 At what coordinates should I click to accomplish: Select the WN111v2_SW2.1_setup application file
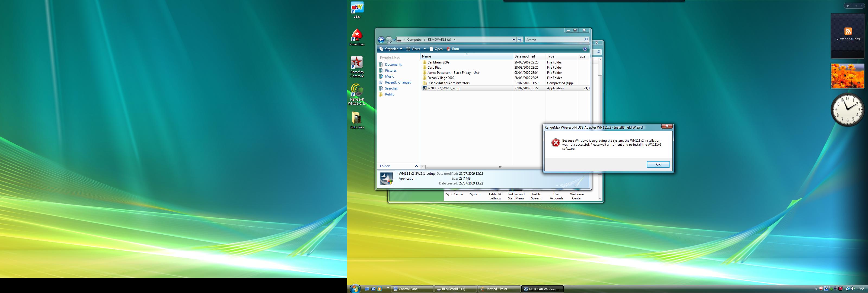coord(441,88)
